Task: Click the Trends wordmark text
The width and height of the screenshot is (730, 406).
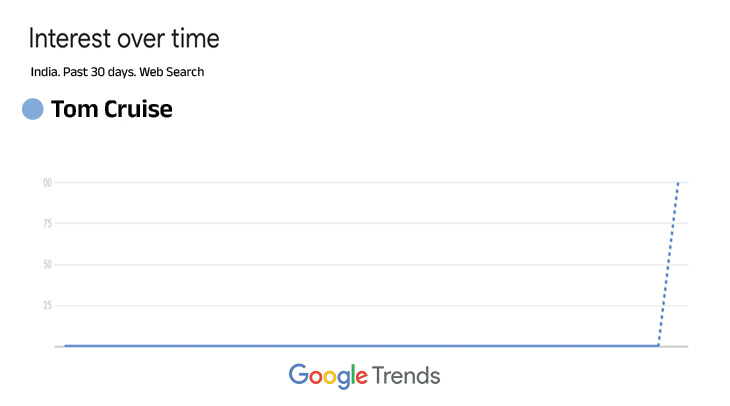Action: [406, 376]
